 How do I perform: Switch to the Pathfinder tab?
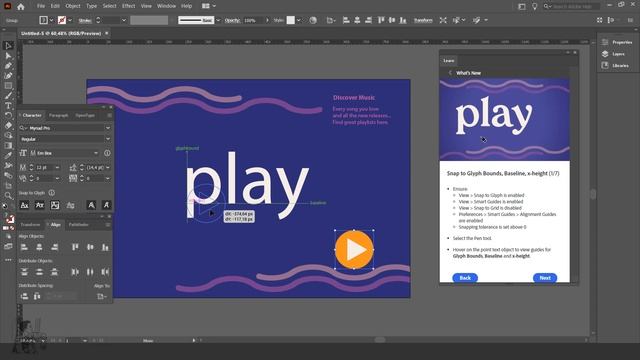tap(78, 224)
